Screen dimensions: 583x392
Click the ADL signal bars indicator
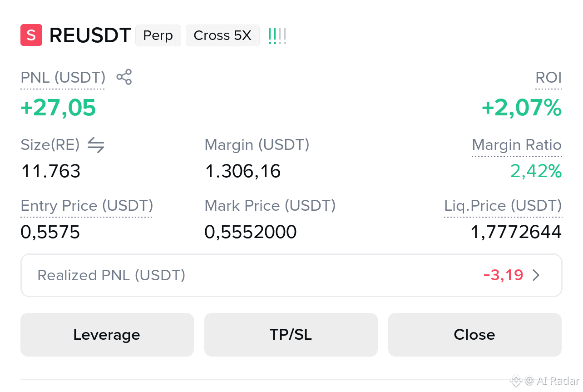pyautogui.click(x=277, y=35)
